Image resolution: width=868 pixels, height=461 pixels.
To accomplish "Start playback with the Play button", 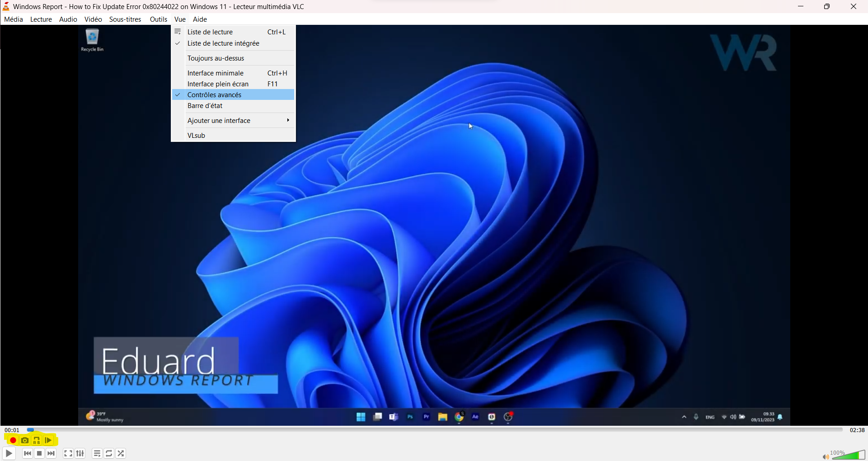I will [9, 453].
